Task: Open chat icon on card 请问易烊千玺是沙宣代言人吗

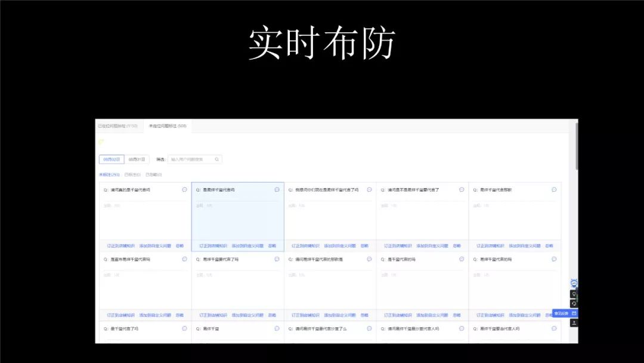Action: 462,328
